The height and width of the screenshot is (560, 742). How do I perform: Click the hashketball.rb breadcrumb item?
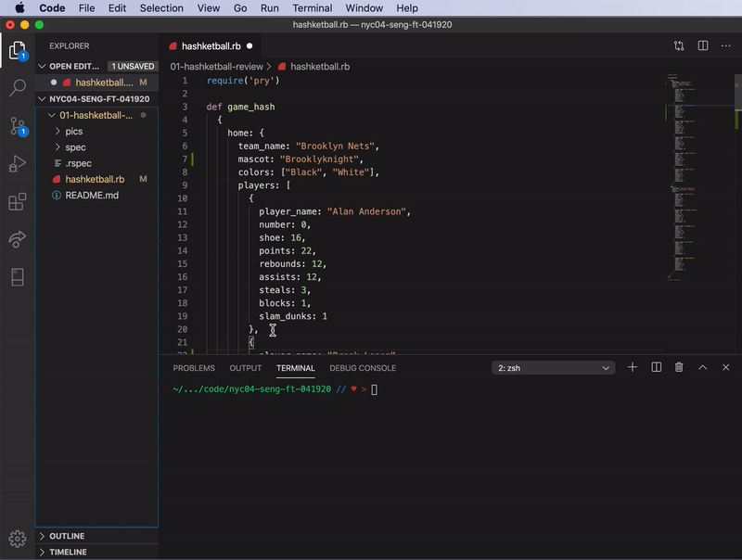[320, 67]
